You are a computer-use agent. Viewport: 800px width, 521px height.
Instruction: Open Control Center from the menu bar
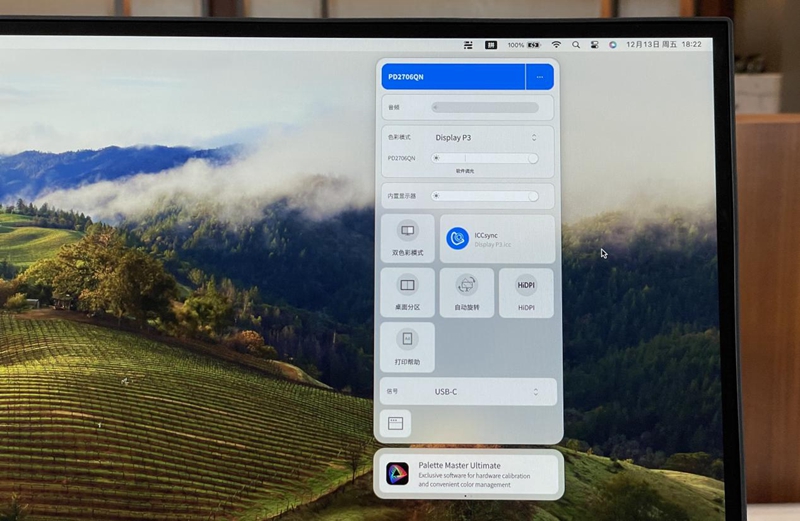pyautogui.click(x=594, y=45)
